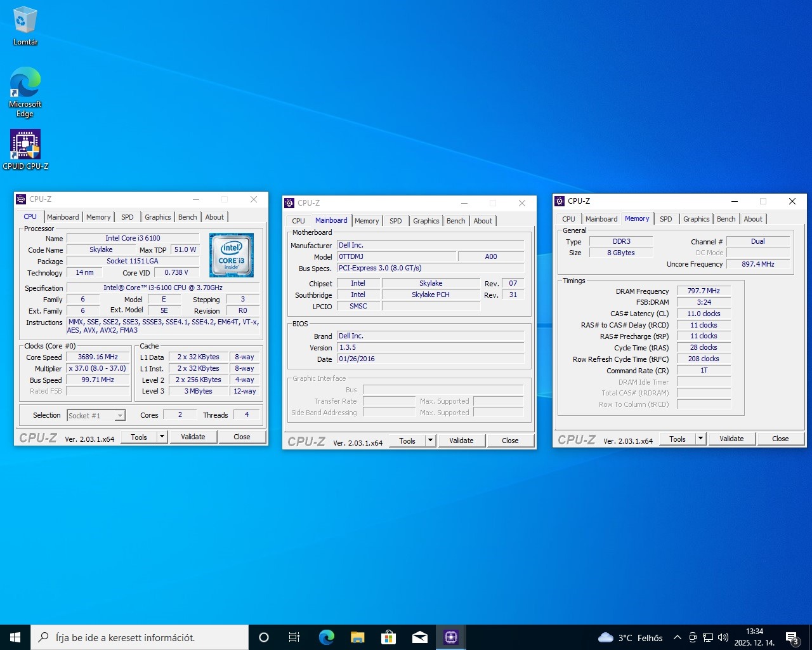
Task: Open the volume control in the system tray
Action: tap(723, 637)
